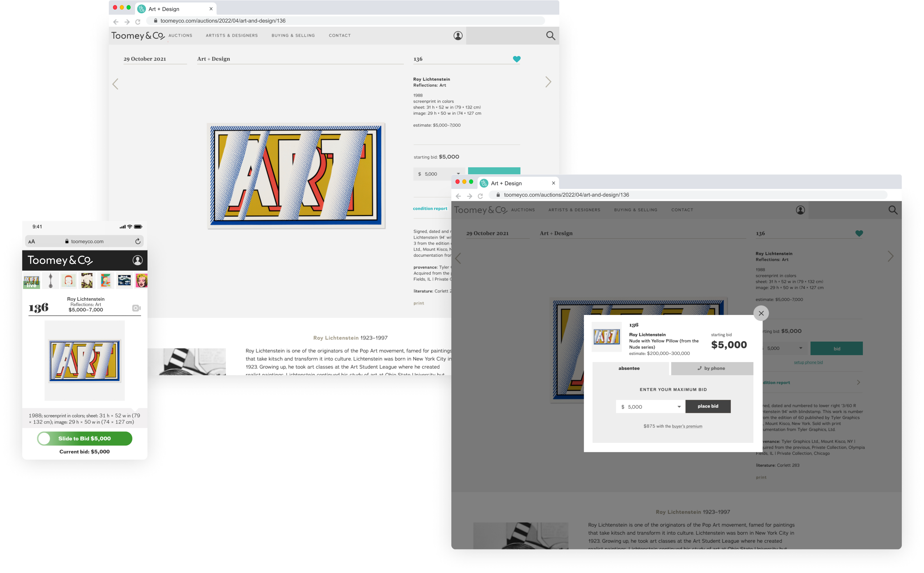924x573 pixels.
Task: Click Toomey & Co logo in back window
Action: (138, 36)
